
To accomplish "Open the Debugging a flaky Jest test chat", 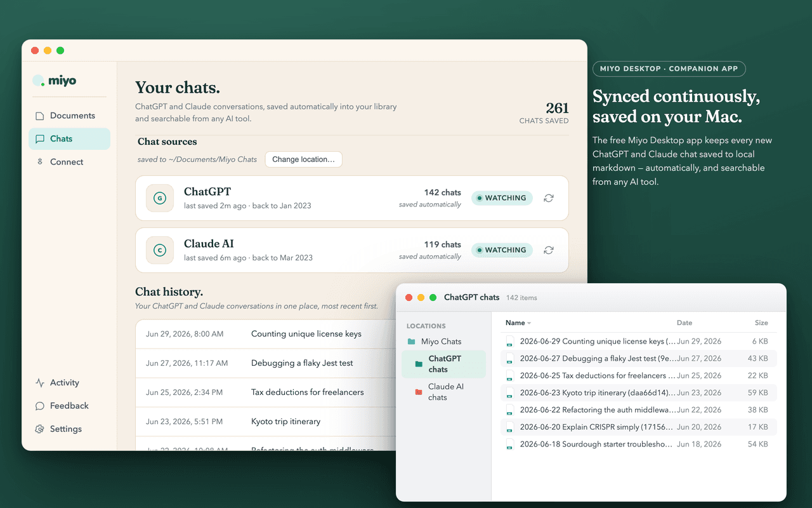I will [302, 363].
